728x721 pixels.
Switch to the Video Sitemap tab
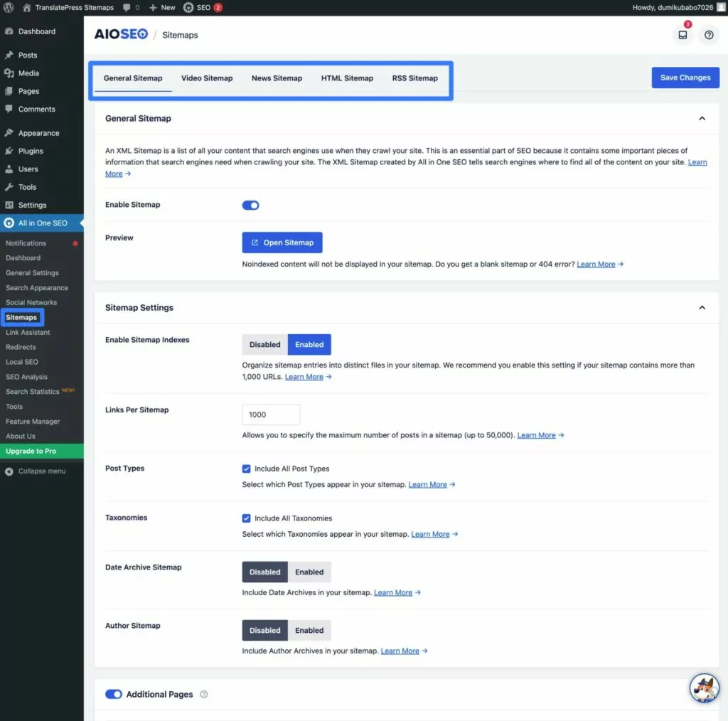(x=207, y=78)
